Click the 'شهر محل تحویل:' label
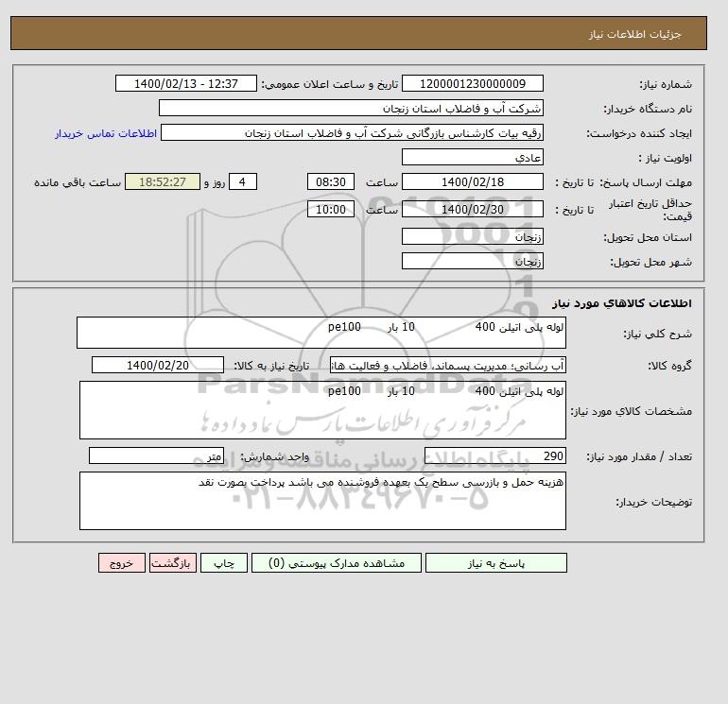The width and height of the screenshot is (728, 704). (x=650, y=262)
